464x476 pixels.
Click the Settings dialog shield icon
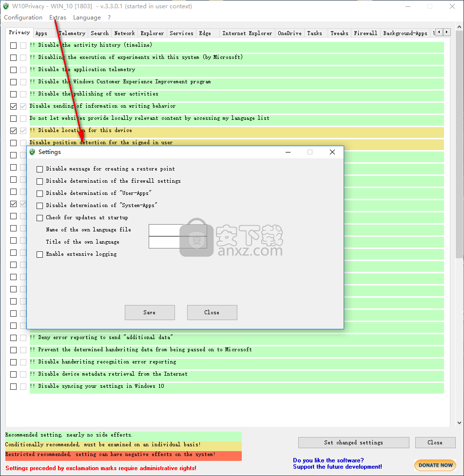32,152
